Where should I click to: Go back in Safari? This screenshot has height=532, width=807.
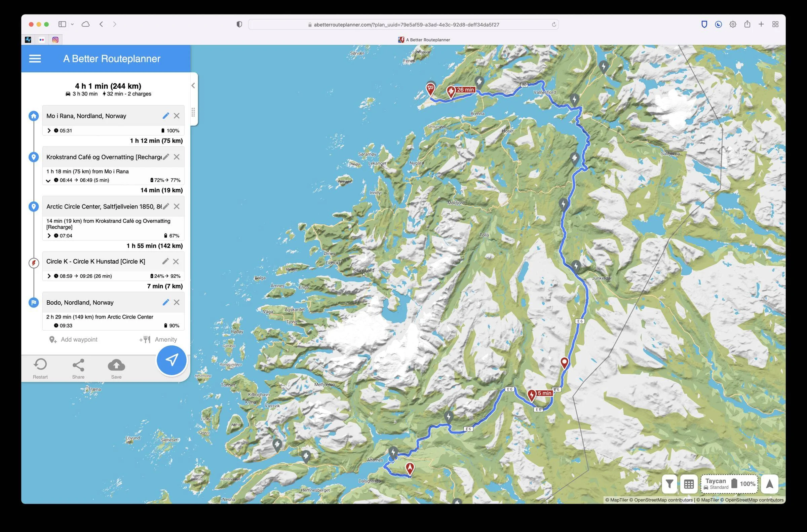[101, 24]
